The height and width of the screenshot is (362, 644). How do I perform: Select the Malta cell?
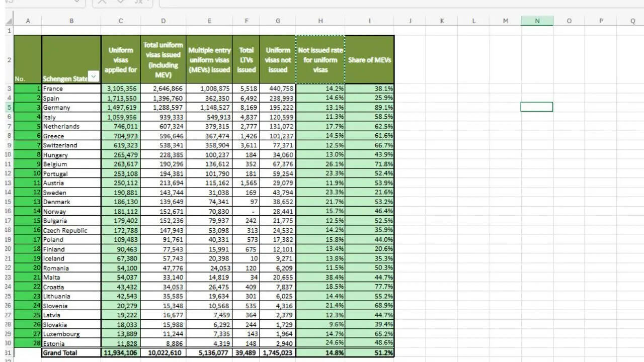pos(71,277)
